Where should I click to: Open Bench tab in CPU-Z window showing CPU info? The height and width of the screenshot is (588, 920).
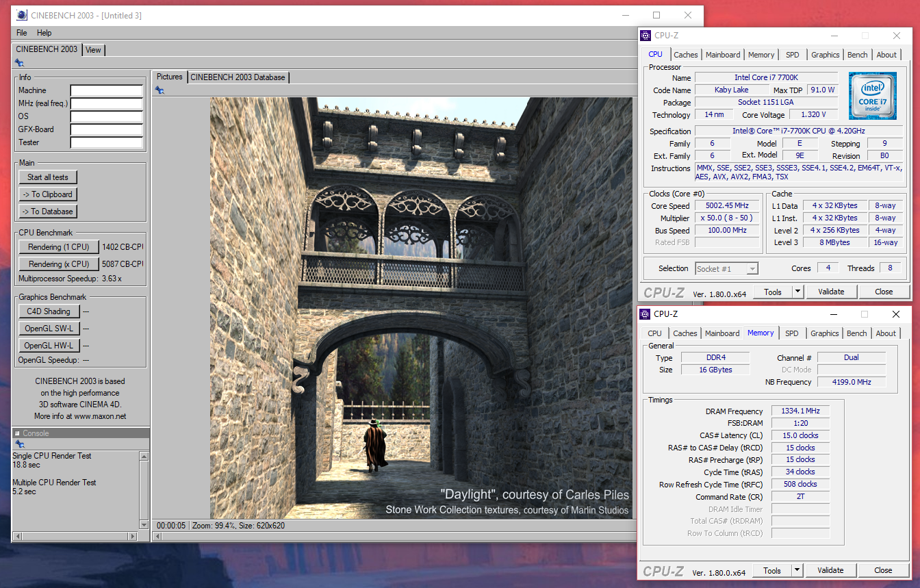pos(857,55)
